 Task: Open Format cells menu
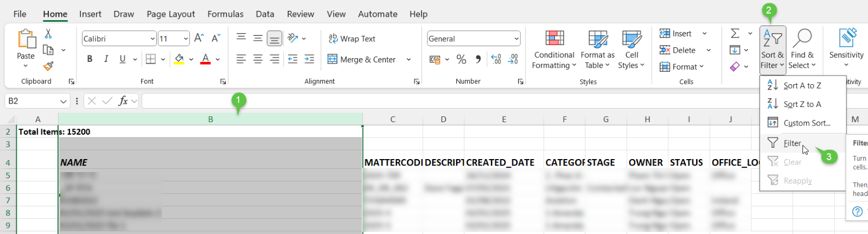pos(681,66)
